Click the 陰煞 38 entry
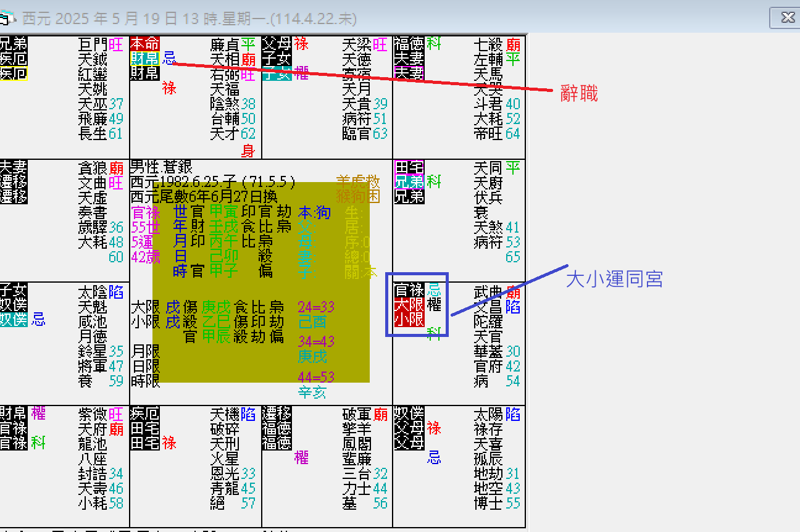This screenshot has height=532, width=800. point(233,104)
